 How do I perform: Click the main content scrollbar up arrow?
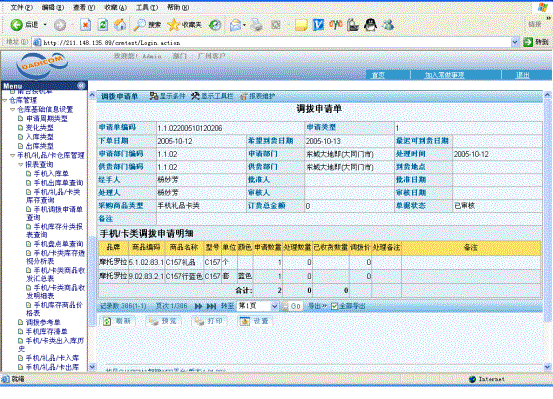pyautogui.click(x=547, y=95)
